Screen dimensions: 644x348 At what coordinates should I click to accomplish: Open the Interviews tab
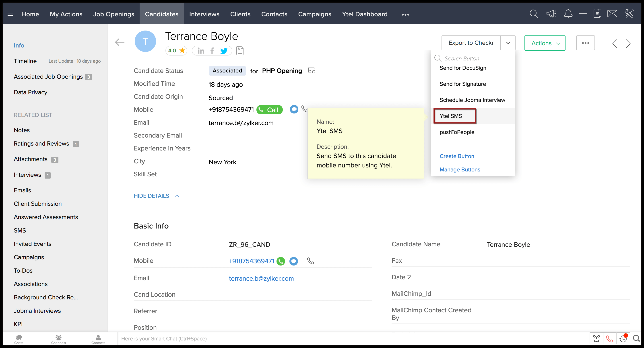tap(204, 14)
